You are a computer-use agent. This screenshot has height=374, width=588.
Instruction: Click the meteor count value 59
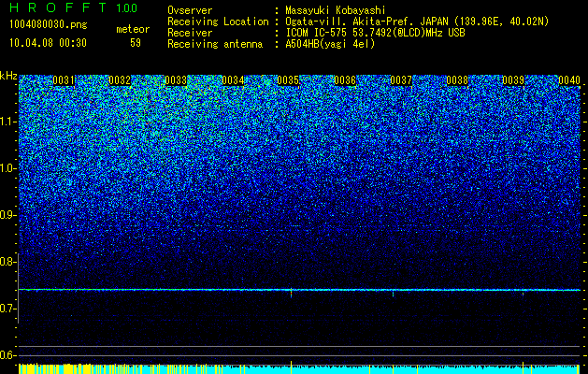tap(136, 43)
